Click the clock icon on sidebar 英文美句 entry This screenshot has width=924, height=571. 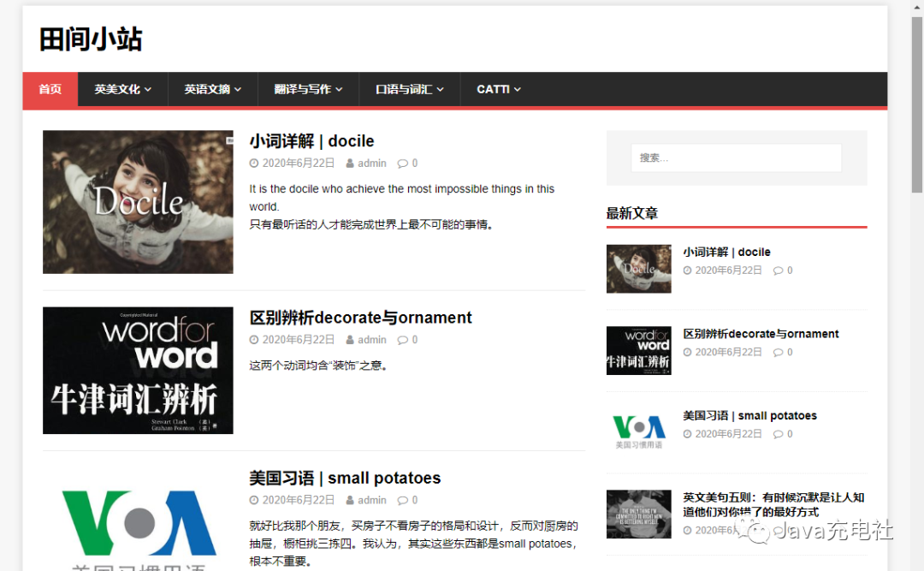point(687,529)
